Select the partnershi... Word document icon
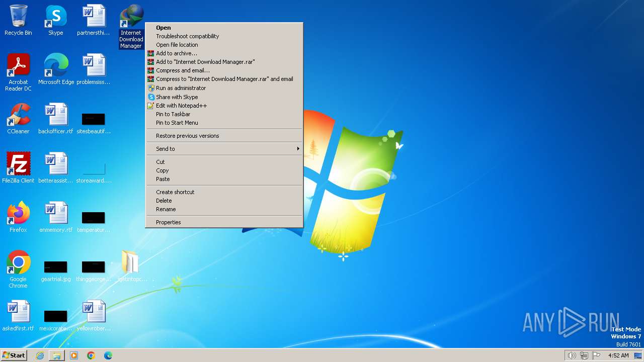Image resolution: width=644 pixels, height=362 pixels. (94, 20)
